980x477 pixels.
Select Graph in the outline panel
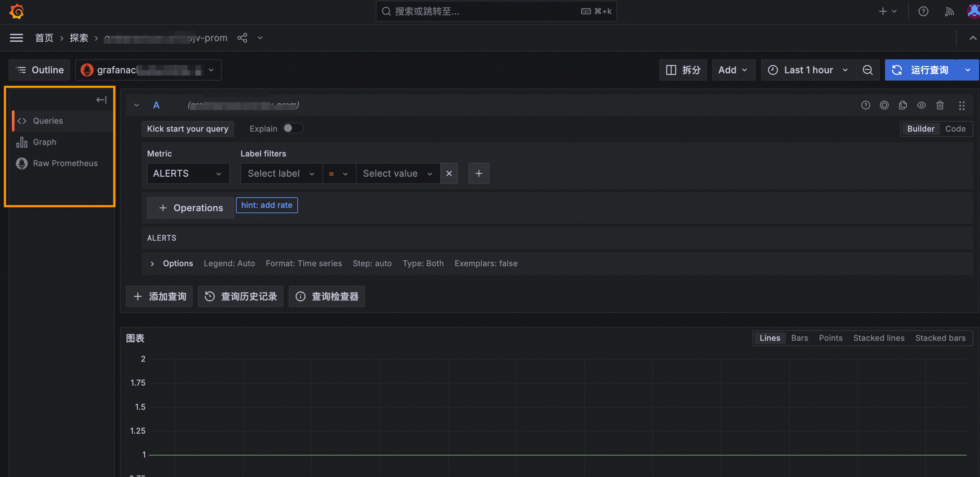pyautogui.click(x=44, y=142)
